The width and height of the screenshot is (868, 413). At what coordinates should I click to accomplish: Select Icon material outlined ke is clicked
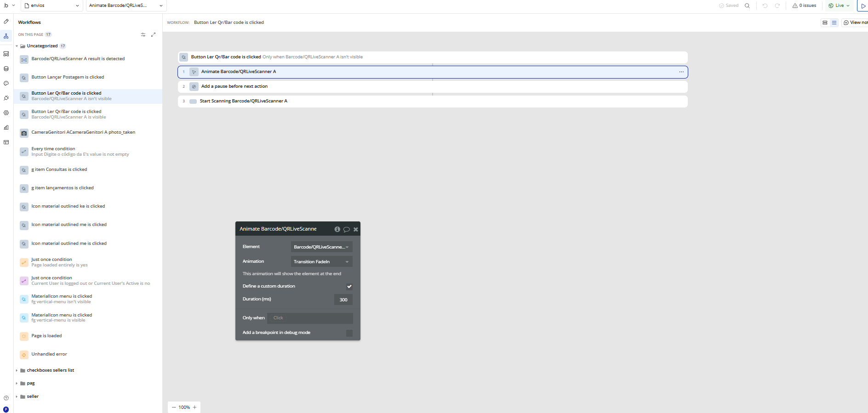pyautogui.click(x=88, y=206)
